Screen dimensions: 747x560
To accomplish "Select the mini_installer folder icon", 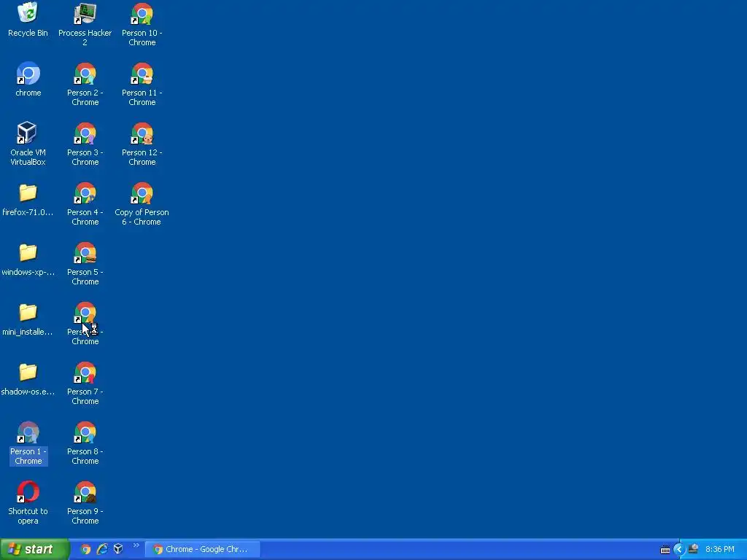I will (x=28, y=313).
